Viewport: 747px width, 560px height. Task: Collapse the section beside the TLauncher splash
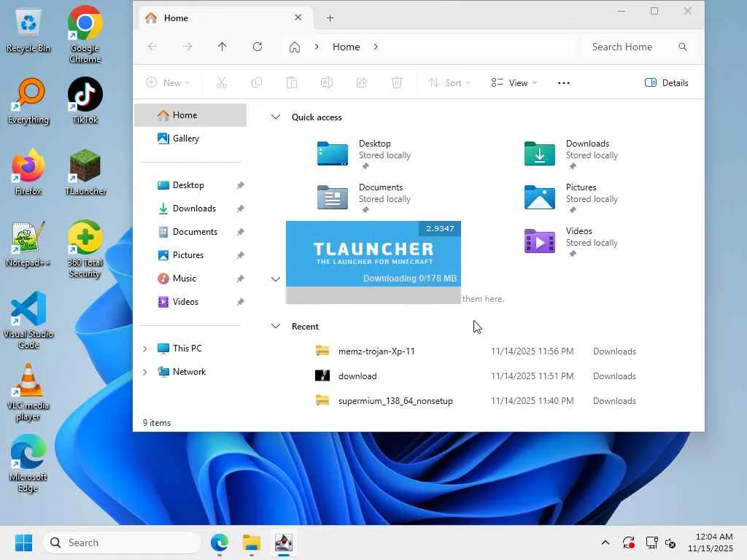point(275,279)
